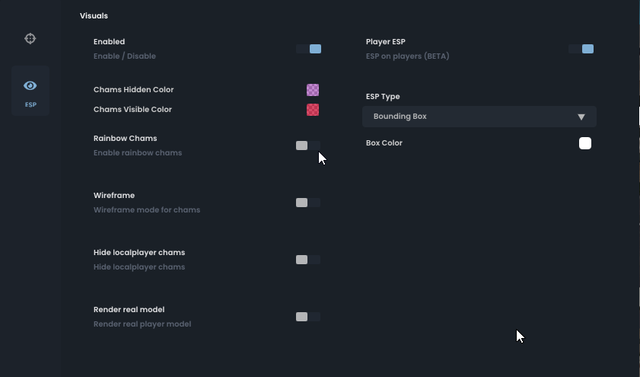Turn on the Wireframe toggle
The height and width of the screenshot is (377, 640).
tap(308, 202)
